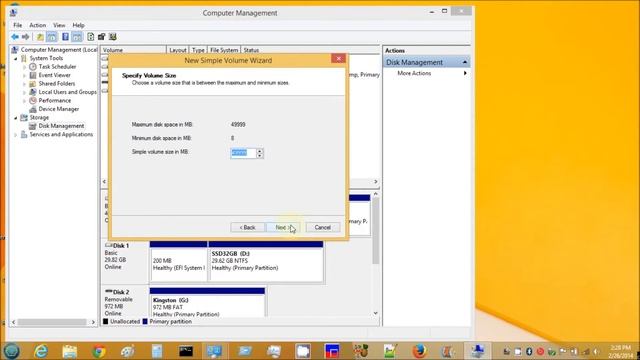
Task: Open the Command Prompt taskbar icon
Action: coord(186,351)
